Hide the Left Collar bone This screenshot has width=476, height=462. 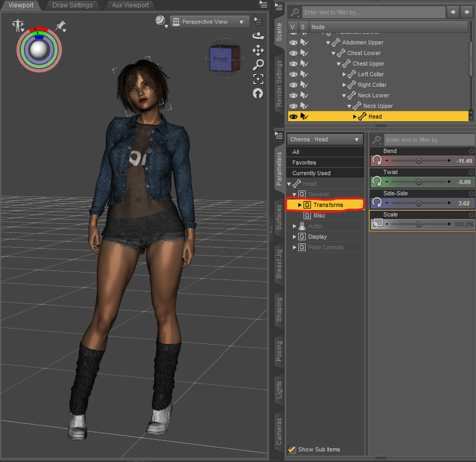pyautogui.click(x=293, y=74)
